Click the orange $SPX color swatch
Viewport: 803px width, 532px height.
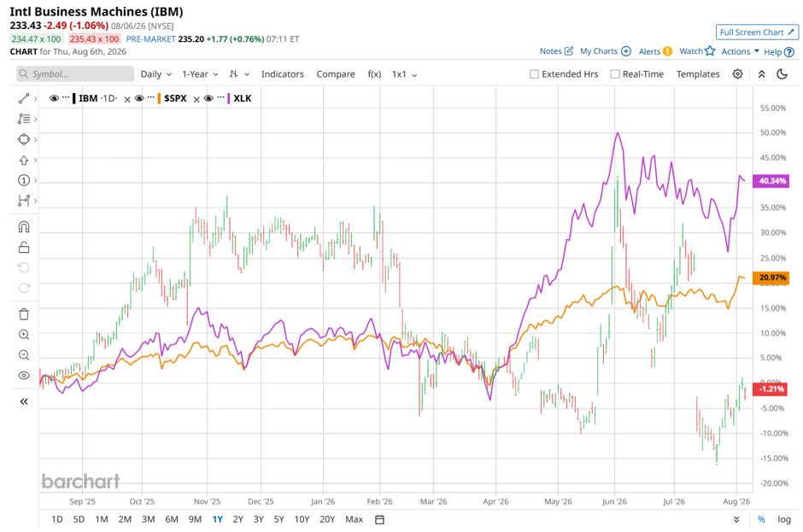(159, 98)
